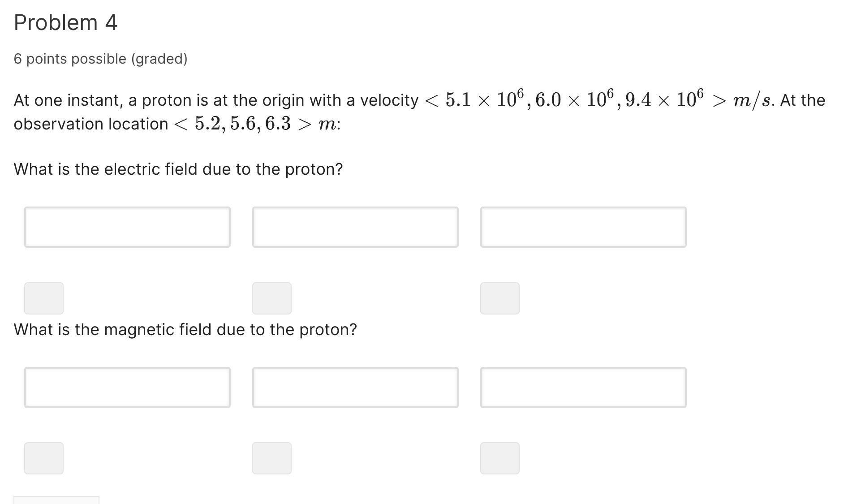848x504 pixels.
Task: Click the status box under the first electric field answer
Action: (43, 298)
